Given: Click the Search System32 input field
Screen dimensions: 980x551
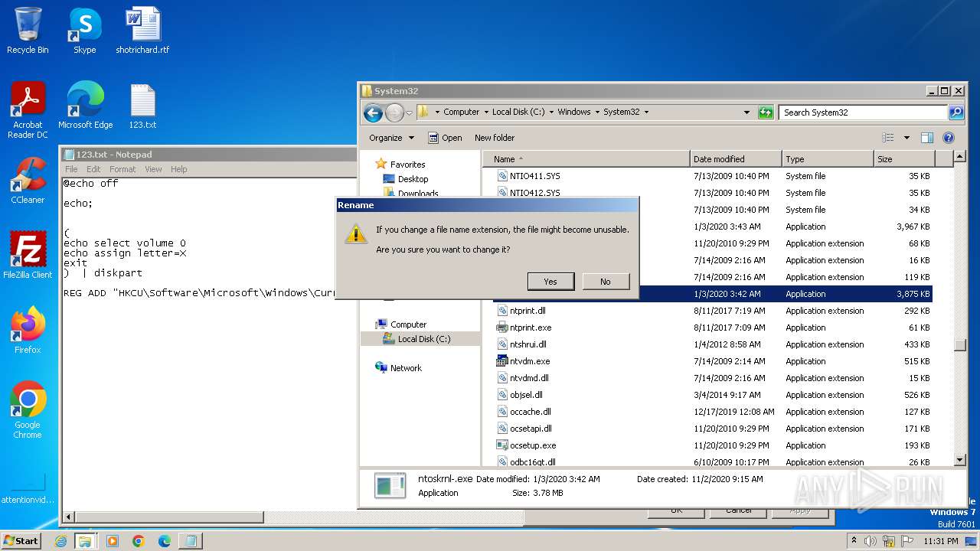Looking at the screenshot, I should [864, 112].
